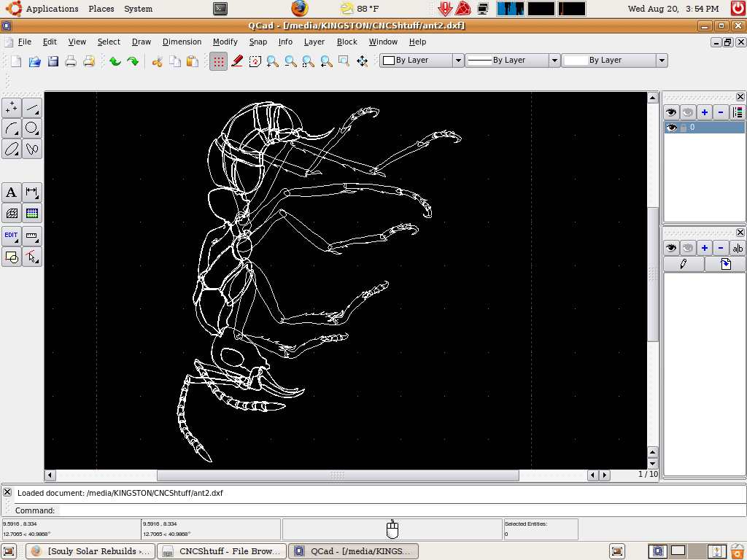Hide all layers in the layer panel

point(687,112)
